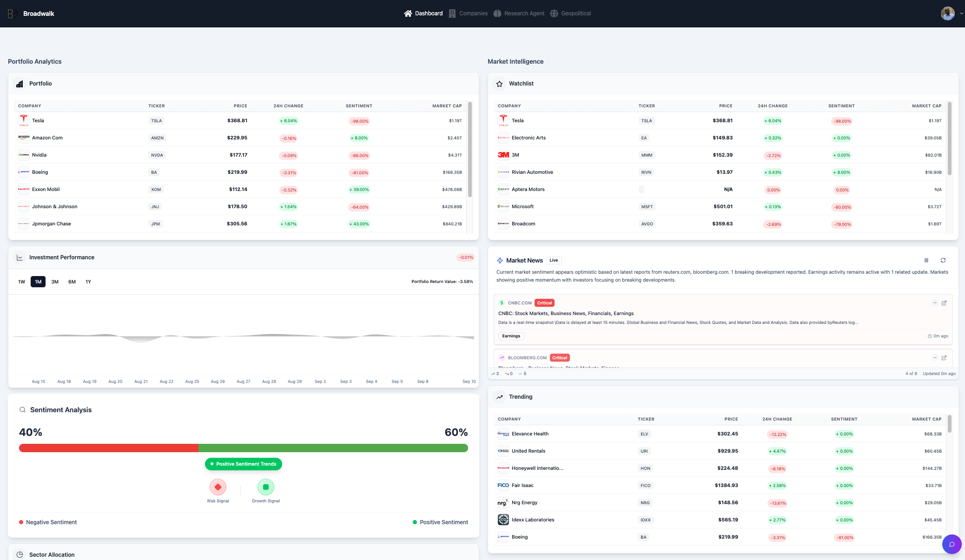Click the Portfolio Return Value -3.58% text
The height and width of the screenshot is (560, 965).
tap(442, 282)
